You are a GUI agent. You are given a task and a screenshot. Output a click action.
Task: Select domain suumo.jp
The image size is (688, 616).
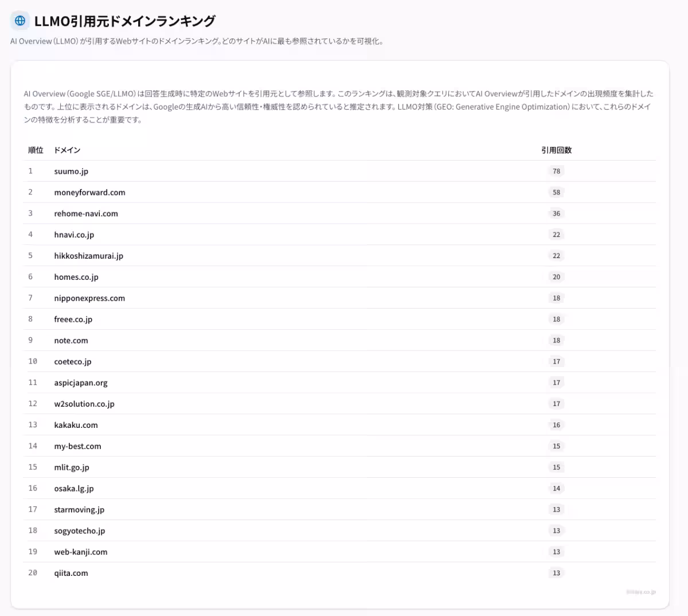coord(71,171)
